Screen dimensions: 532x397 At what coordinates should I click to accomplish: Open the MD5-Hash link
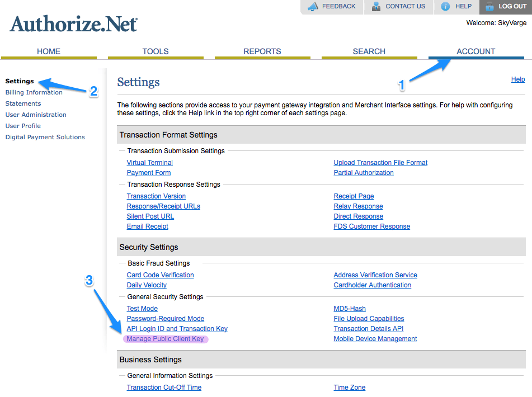click(x=350, y=309)
